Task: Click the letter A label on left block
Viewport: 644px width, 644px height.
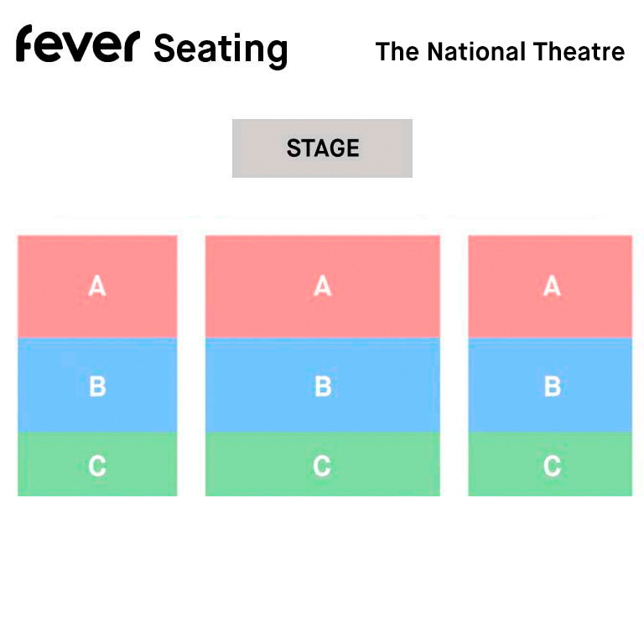Action: point(97,287)
